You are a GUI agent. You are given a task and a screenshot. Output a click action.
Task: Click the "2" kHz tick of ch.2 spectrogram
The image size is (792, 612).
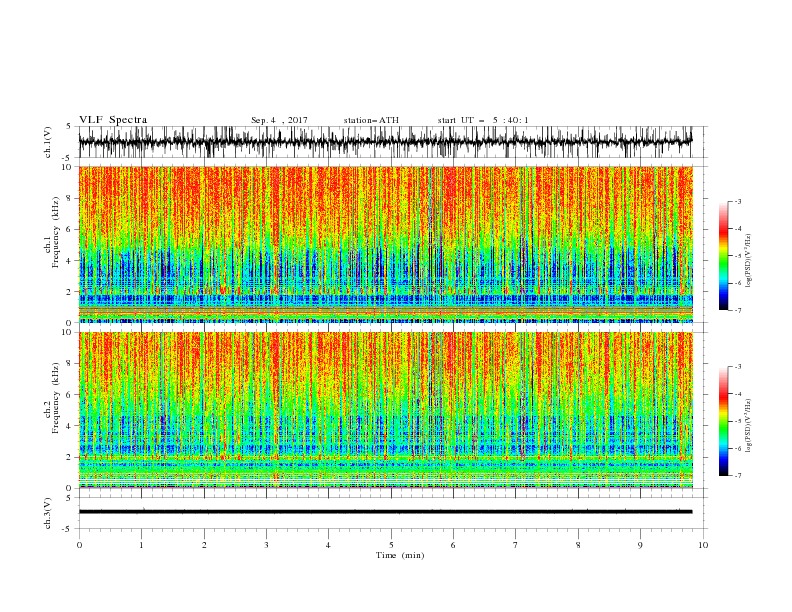70,457
